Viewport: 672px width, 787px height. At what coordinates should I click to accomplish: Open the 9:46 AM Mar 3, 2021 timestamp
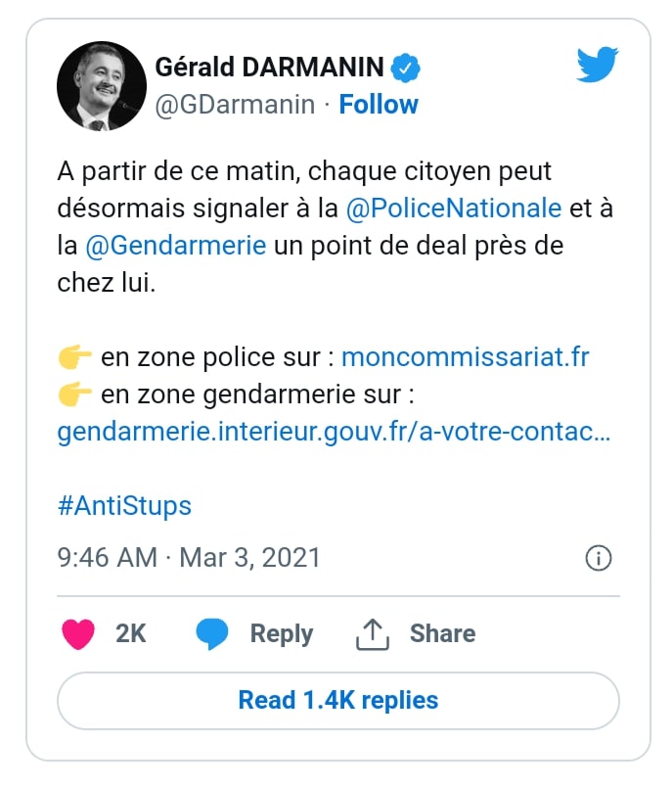(189, 557)
